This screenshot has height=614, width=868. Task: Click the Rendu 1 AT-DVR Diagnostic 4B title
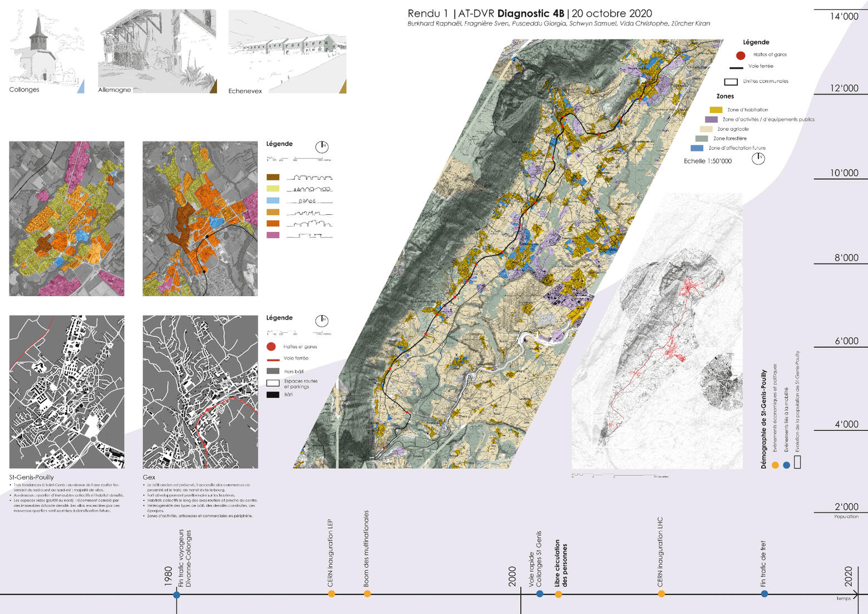click(529, 13)
